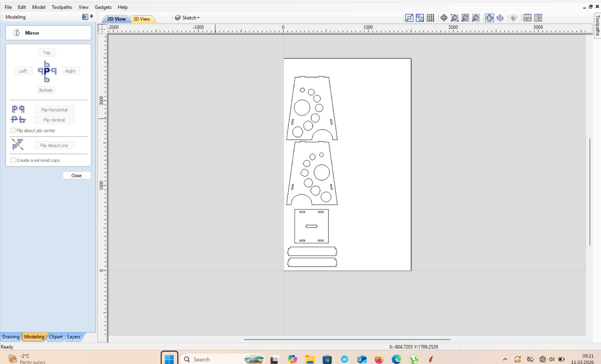Open the Gadgets menu
The image size is (601, 364).
103,7
